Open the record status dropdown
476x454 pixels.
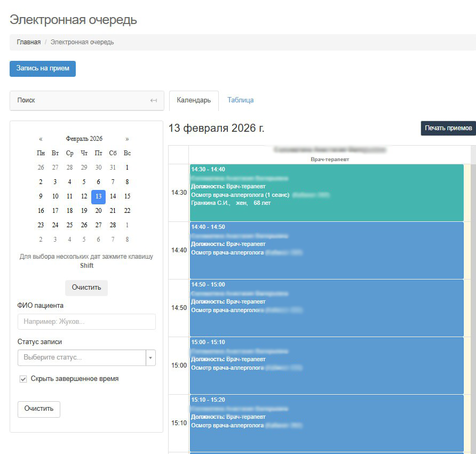pyautogui.click(x=82, y=357)
